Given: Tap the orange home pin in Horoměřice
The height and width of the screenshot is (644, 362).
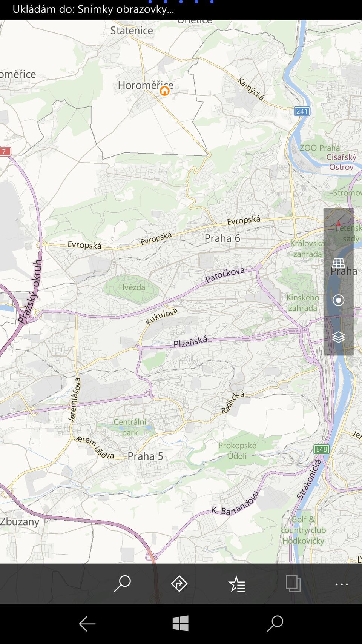Looking at the screenshot, I should 164,91.
